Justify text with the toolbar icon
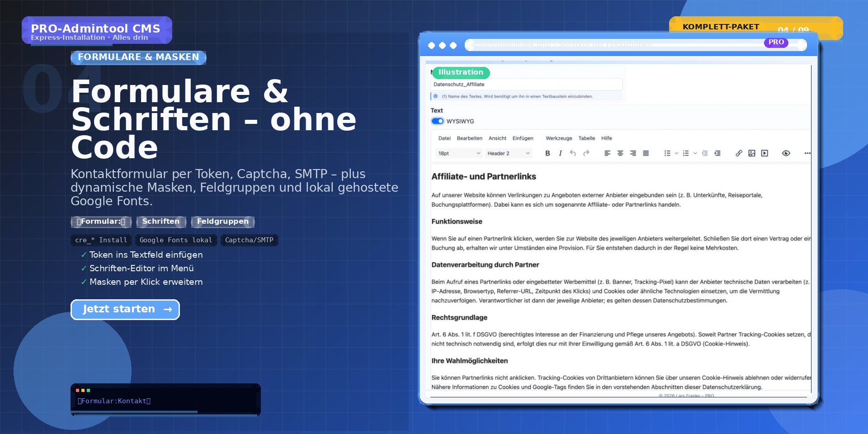Viewport: 868px width, 434px height. (646, 153)
